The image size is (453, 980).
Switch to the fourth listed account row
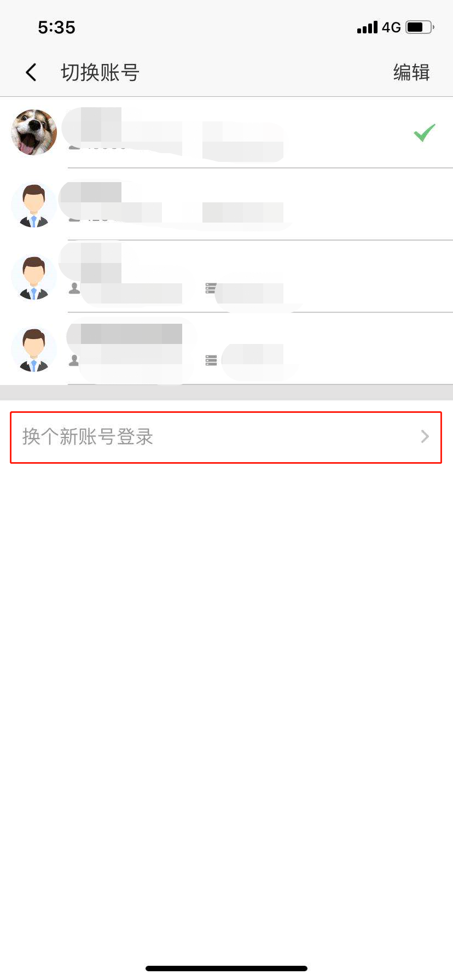click(x=226, y=349)
